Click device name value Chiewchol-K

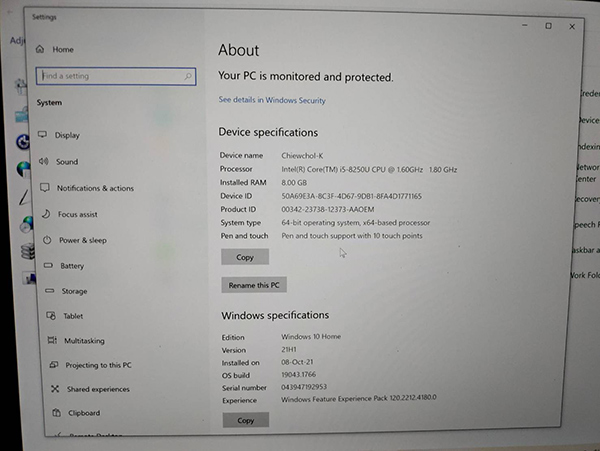pos(302,156)
